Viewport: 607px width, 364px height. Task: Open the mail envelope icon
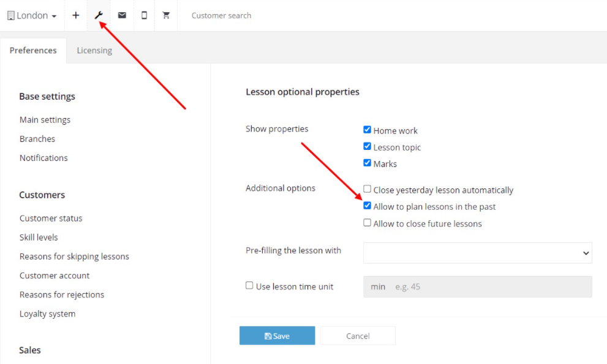[x=122, y=15]
